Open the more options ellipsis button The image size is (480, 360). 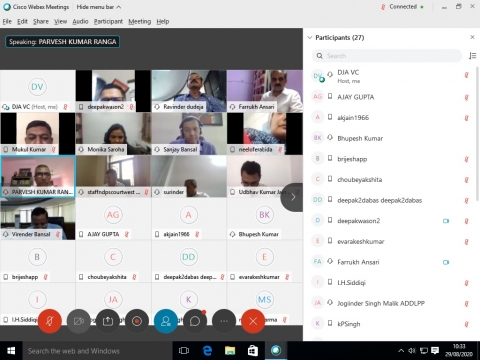[224, 321]
